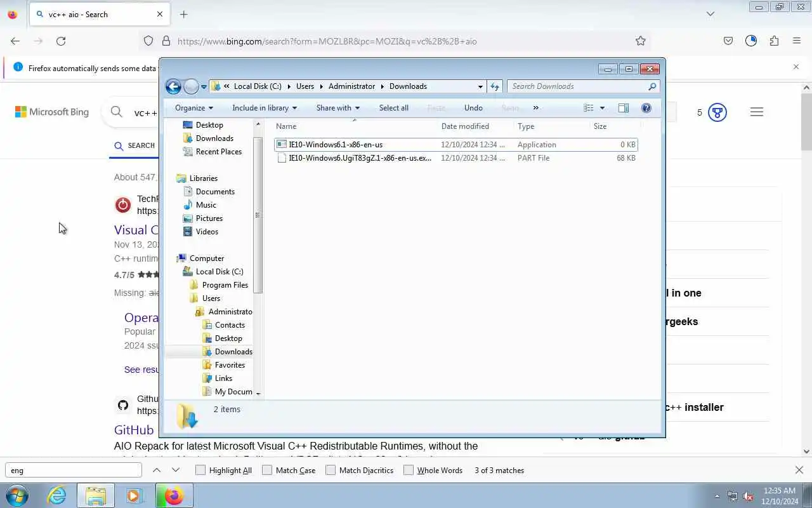Select the Program Files folder in tree
This screenshot has height=508, width=812.
pyautogui.click(x=225, y=285)
